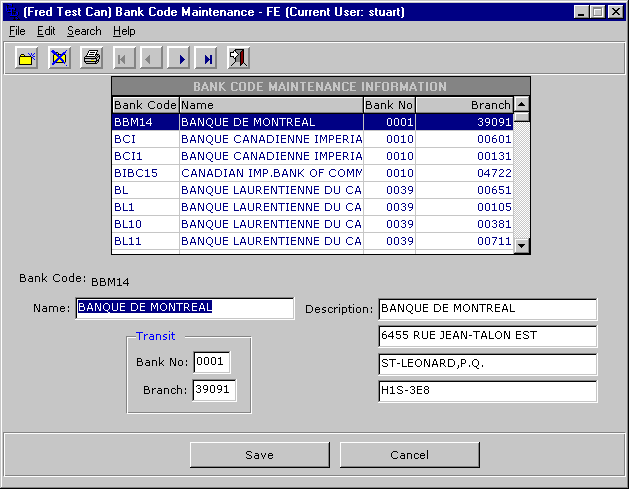Click branch cell 00711

click(465, 241)
